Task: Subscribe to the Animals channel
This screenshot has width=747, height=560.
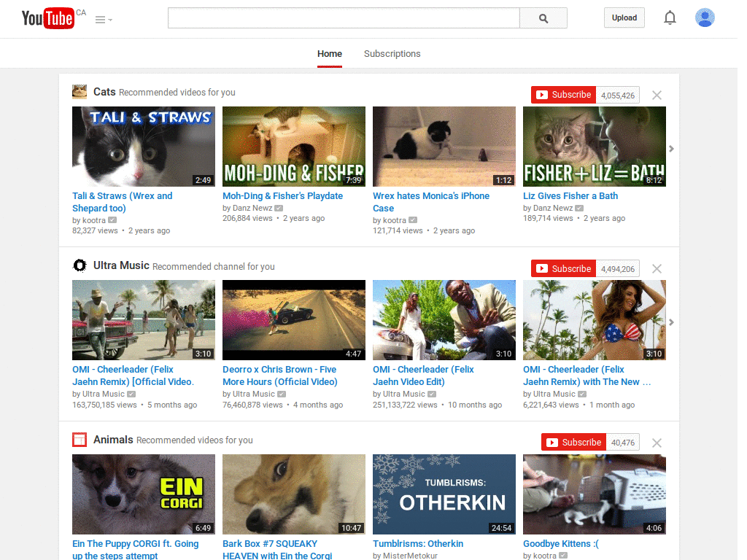Action: (x=573, y=443)
